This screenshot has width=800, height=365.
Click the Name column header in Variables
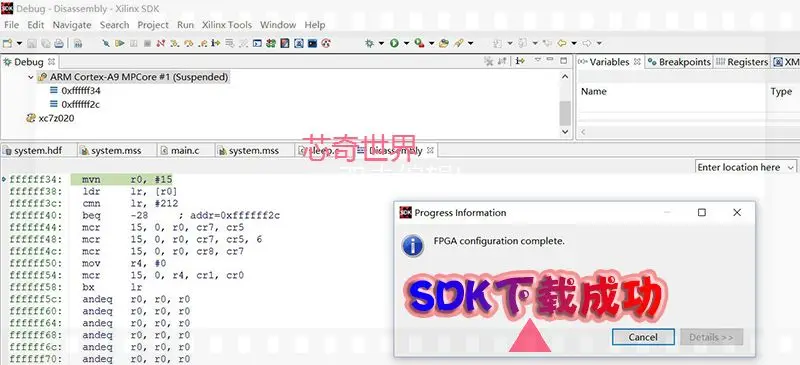coord(594,91)
